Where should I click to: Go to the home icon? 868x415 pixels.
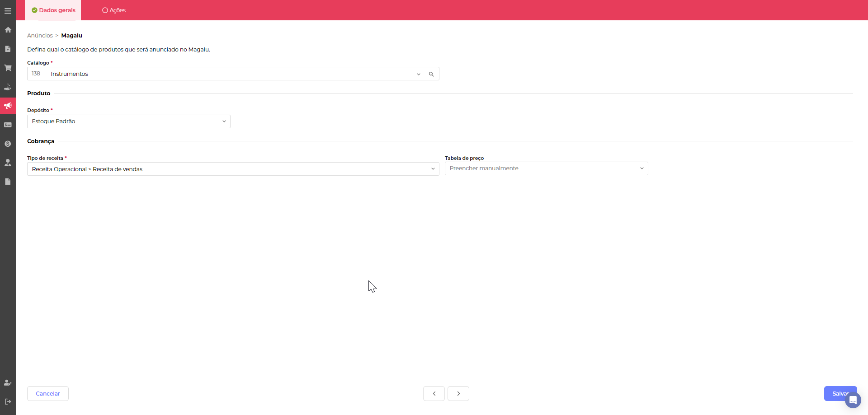pos(8,30)
